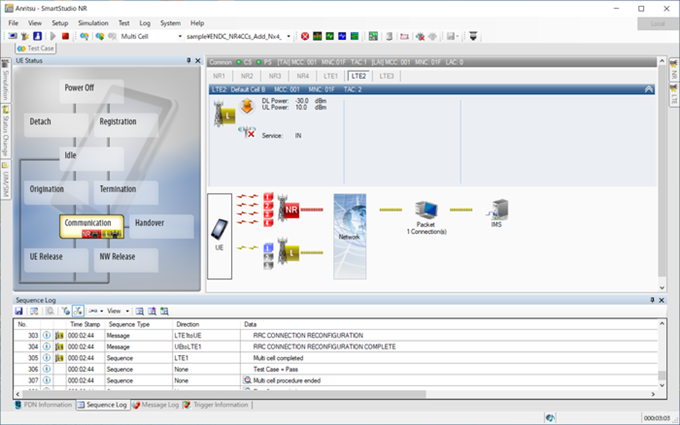Click the Packet connection computer icon
Screen dimensions: 680x425
426,209
